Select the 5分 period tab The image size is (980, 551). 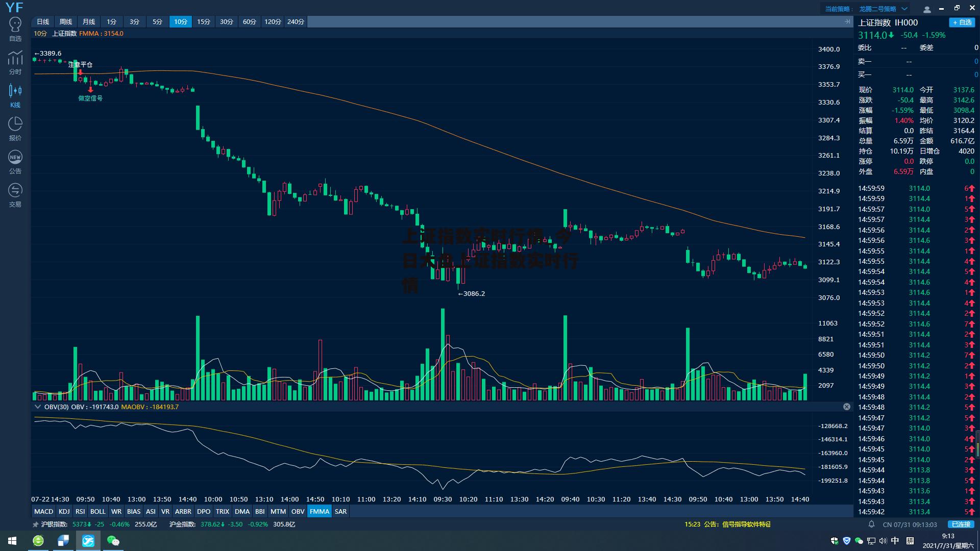tap(158, 21)
